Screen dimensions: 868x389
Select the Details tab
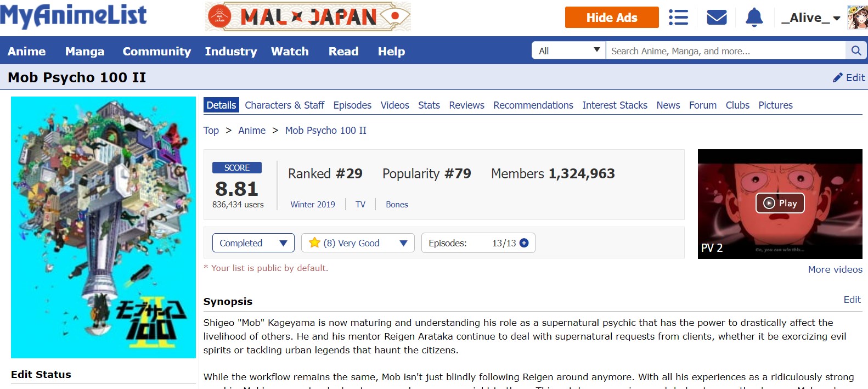click(221, 105)
